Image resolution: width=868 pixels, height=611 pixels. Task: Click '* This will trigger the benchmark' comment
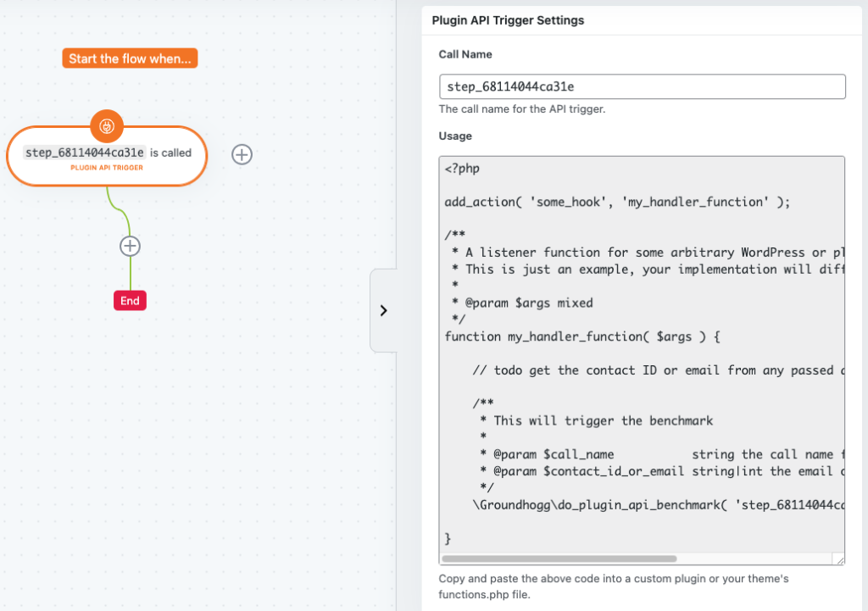click(x=597, y=420)
